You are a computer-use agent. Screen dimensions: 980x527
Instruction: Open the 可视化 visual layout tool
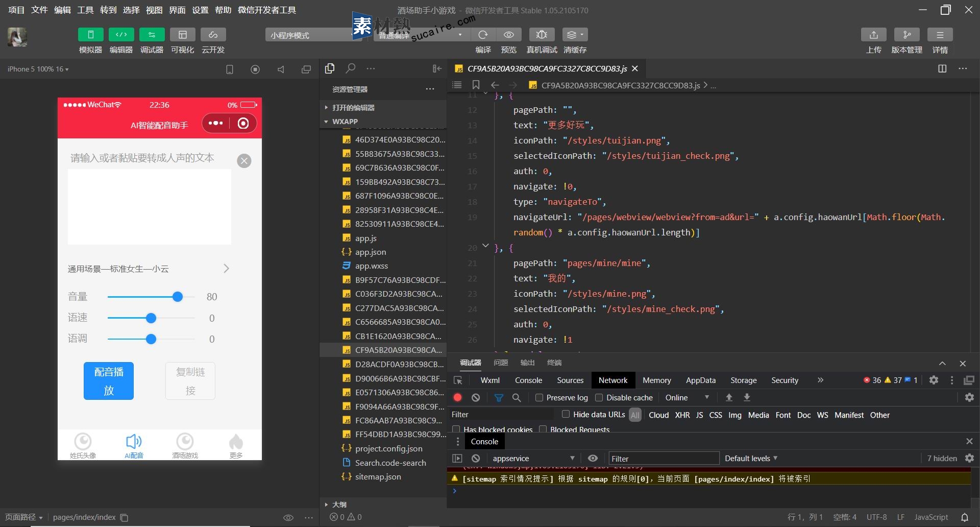coord(182,35)
